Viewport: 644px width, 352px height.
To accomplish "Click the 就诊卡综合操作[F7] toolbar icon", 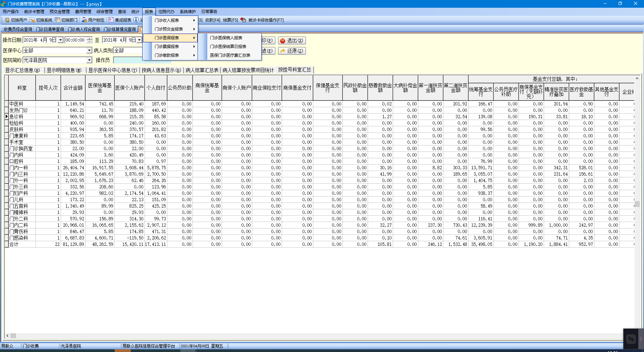I will (x=243, y=20).
